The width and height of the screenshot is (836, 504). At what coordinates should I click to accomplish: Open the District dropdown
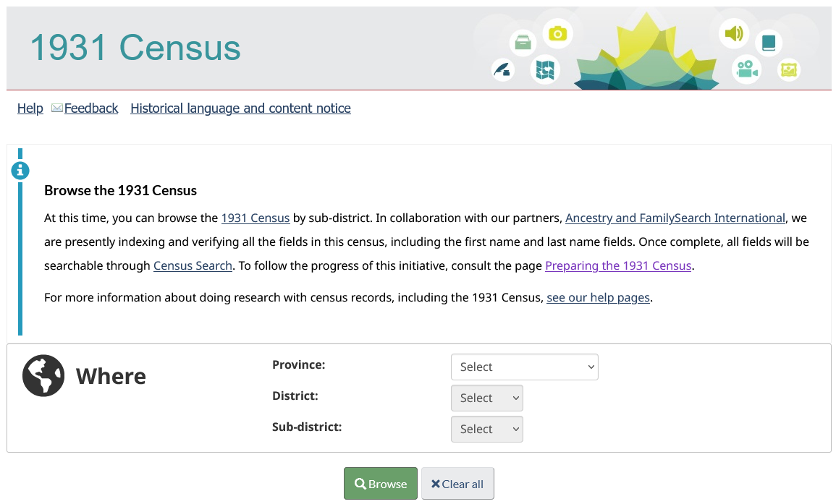click(487, 398)
